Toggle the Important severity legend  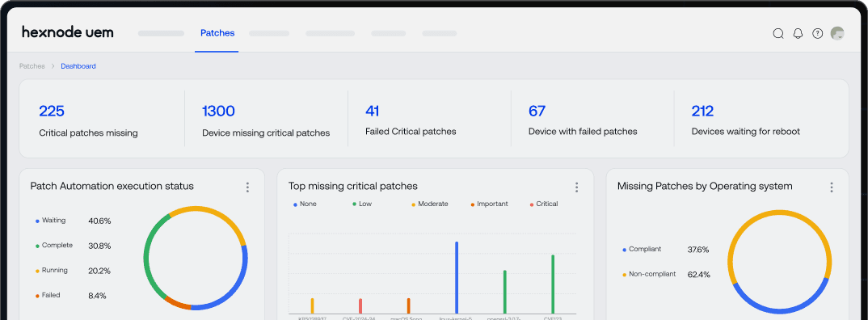click(x=489, y=204)
